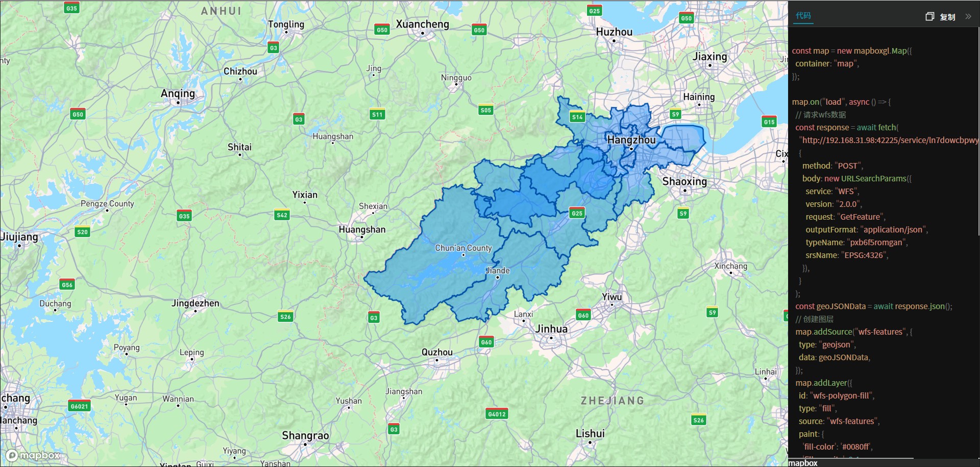Click the '#0080ff' fill-color value in code

click(857, 447)
